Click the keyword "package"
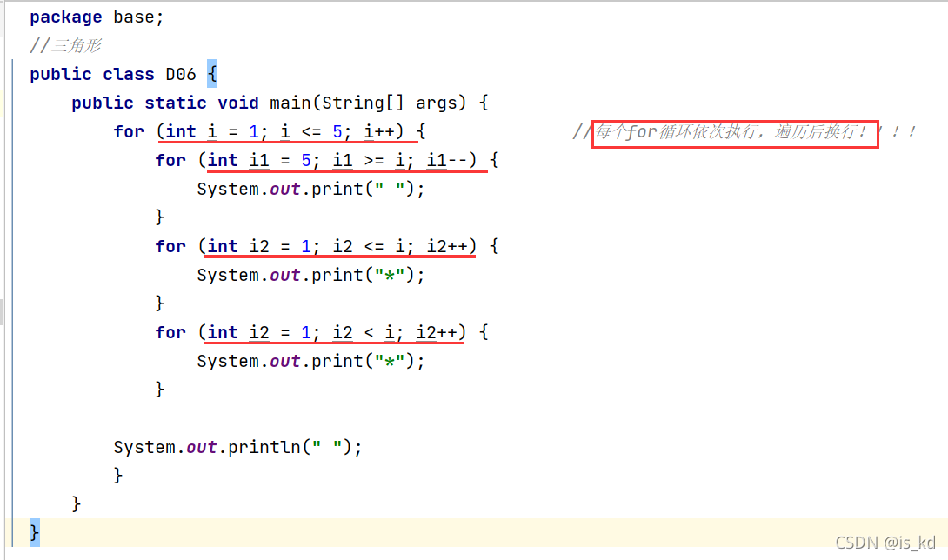 coord(66,17)
